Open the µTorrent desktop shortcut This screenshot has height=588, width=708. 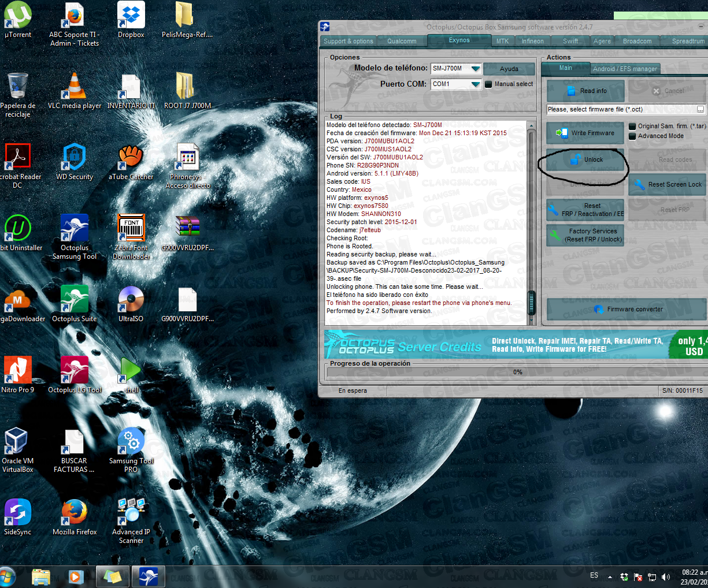pos(18,20)
